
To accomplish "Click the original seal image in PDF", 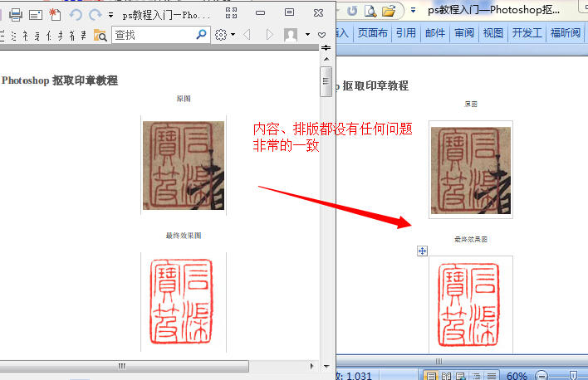I will 184,165.
